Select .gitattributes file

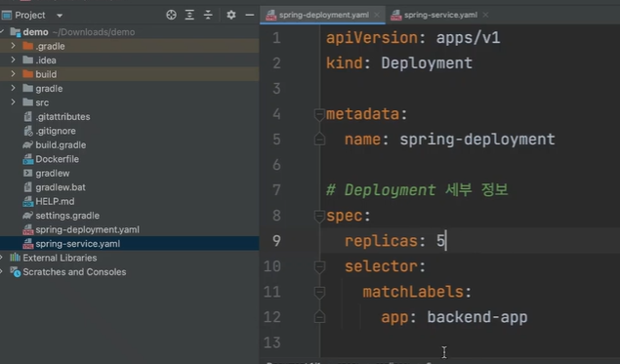click(x=62, y=116)
